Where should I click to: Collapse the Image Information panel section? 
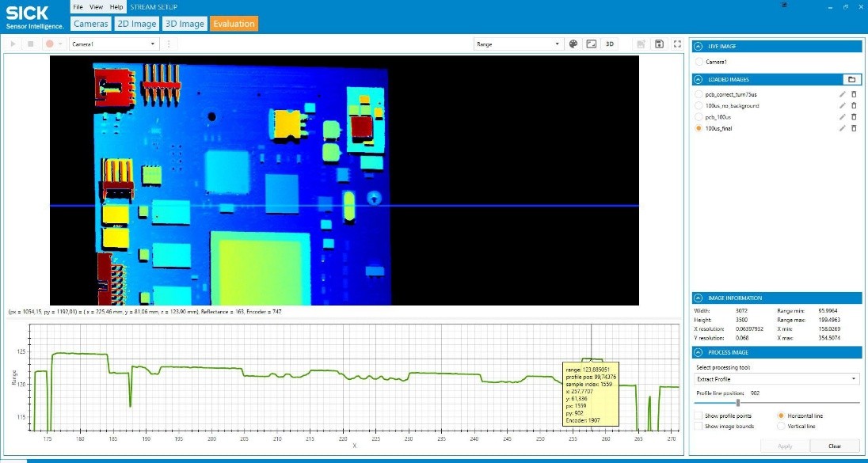pos(698,298)
